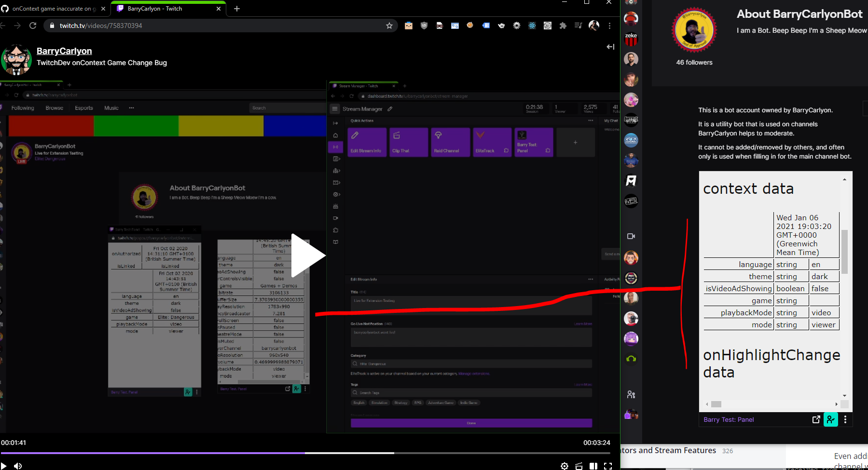Click the small play button at bottom-left of player
Screen dimensions: 868x470
click(x=4, y=466)
